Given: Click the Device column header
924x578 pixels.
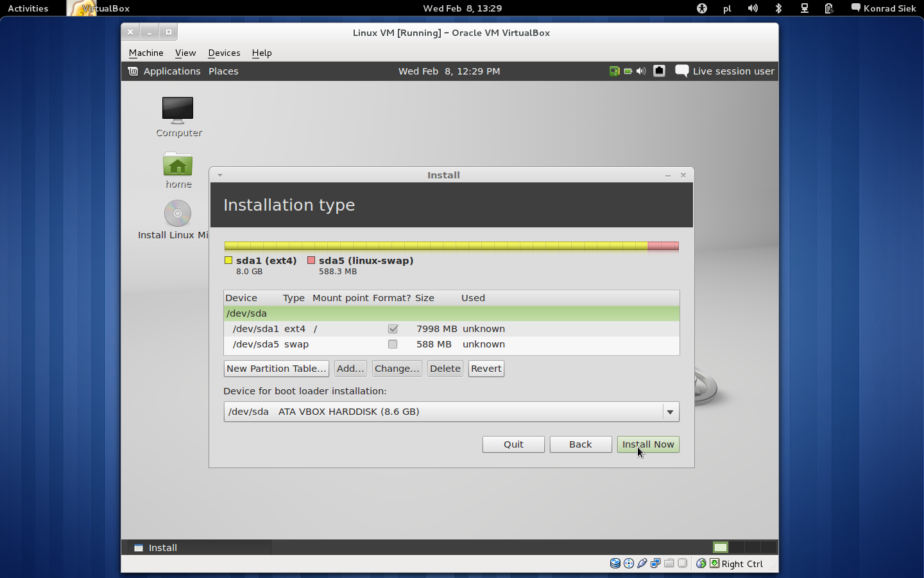Looking at the screenshot, I should tap(241, 298).
